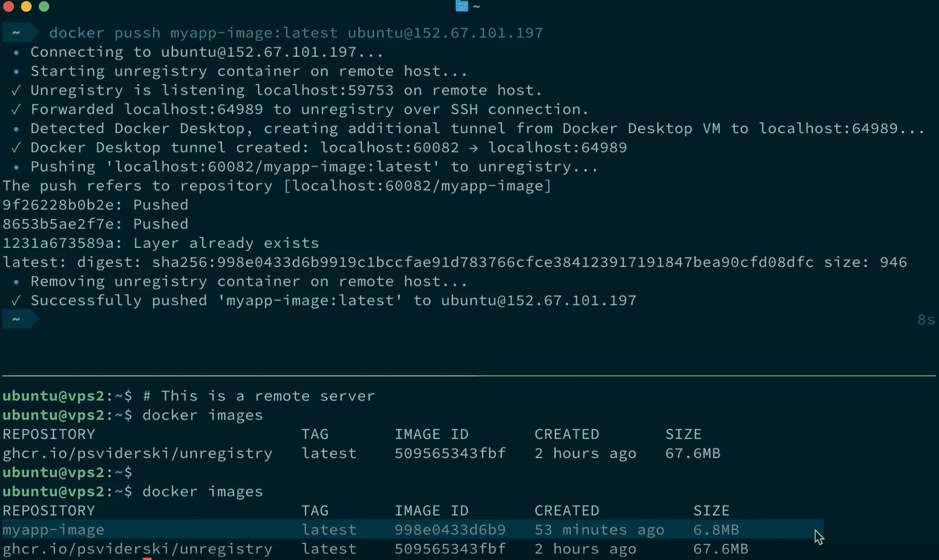Click image ID '998e0433d6b9'
939x560 pixels.
450,530
